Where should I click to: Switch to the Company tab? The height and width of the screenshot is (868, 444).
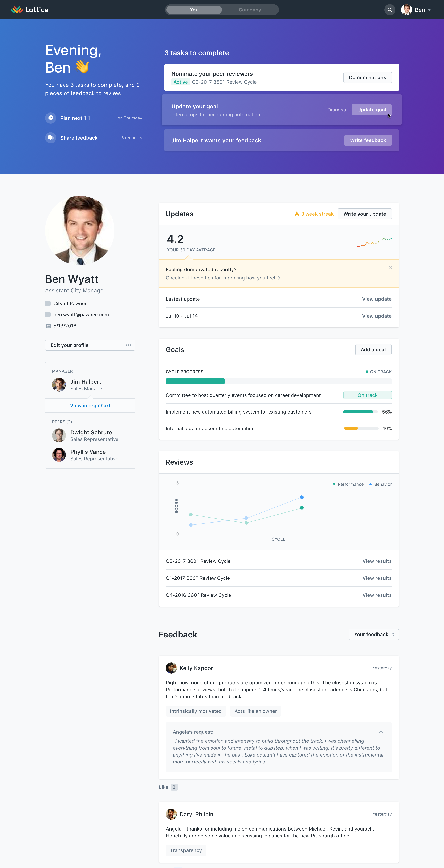(x=250, y=10)
